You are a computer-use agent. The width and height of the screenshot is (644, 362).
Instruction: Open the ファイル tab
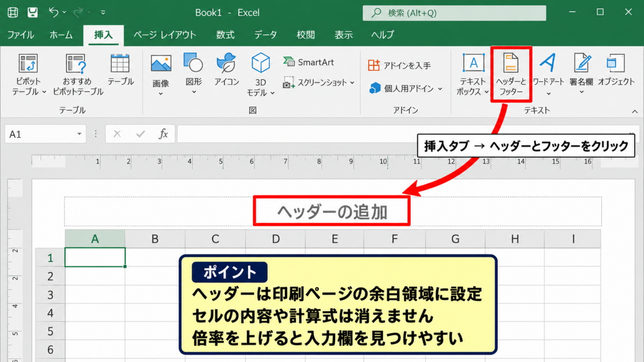point(21,35)
